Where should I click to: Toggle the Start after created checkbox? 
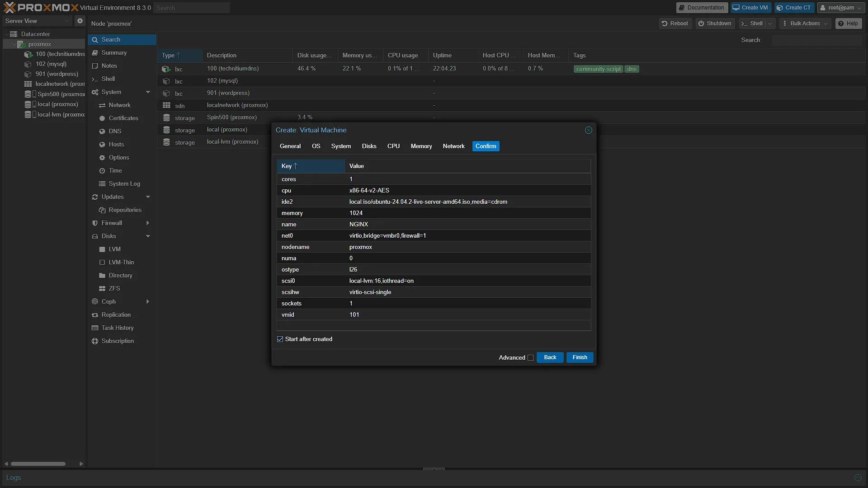click(280, 339)
